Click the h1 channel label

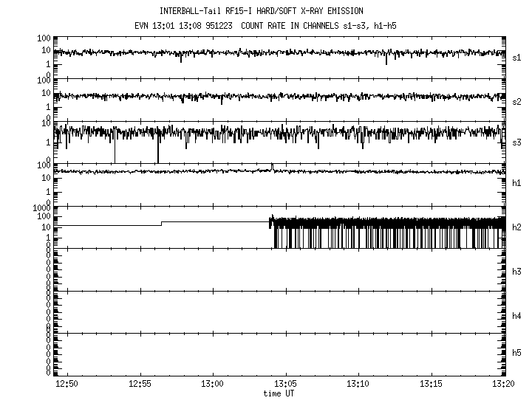(x=518, y=183)
